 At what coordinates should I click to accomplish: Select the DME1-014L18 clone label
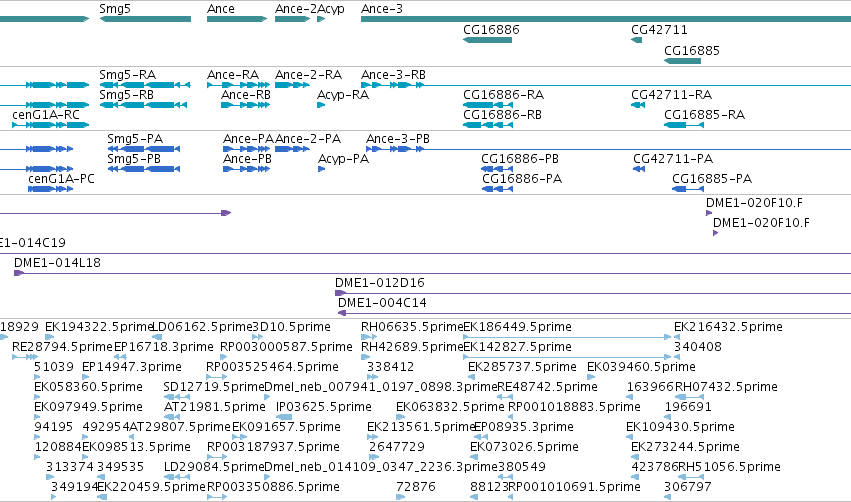[x=58, y=263]
